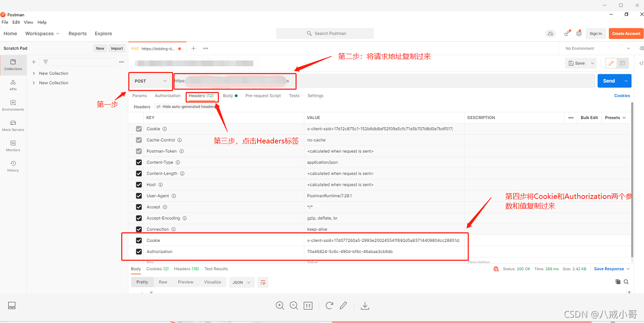Open the Save button dropdown arrow
644x323 pixels.
593,63
